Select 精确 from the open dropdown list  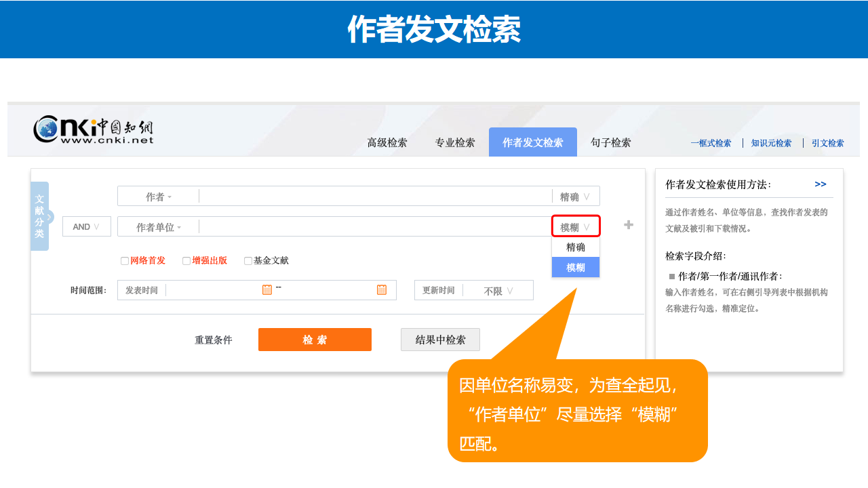[x=576, y=247]
